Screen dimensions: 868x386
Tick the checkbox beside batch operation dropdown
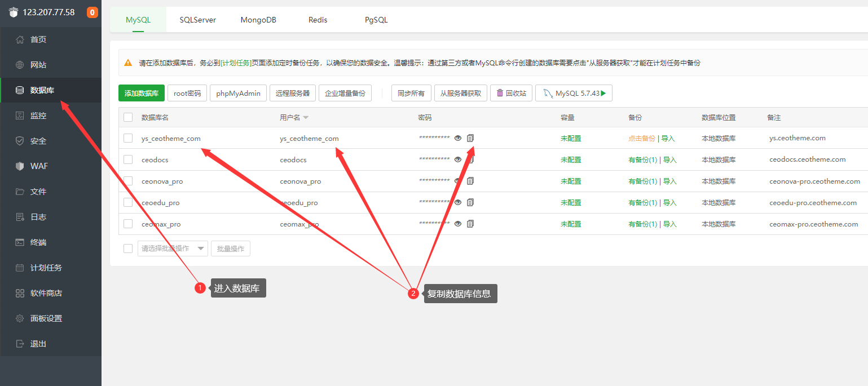[x=128, y=249]
